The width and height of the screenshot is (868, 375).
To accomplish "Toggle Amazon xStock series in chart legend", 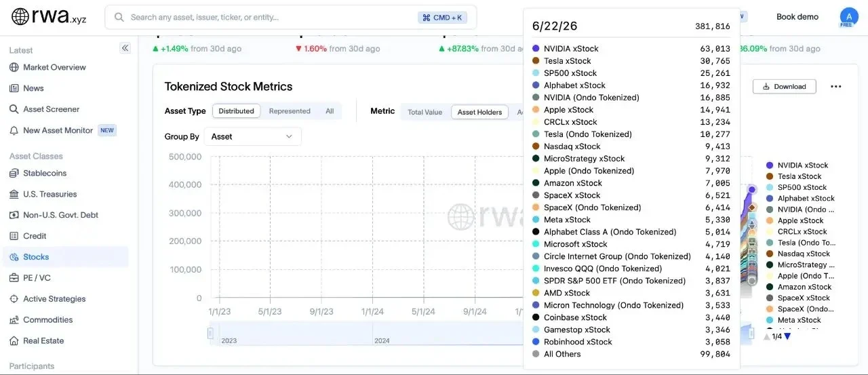I will coord(799,287).
